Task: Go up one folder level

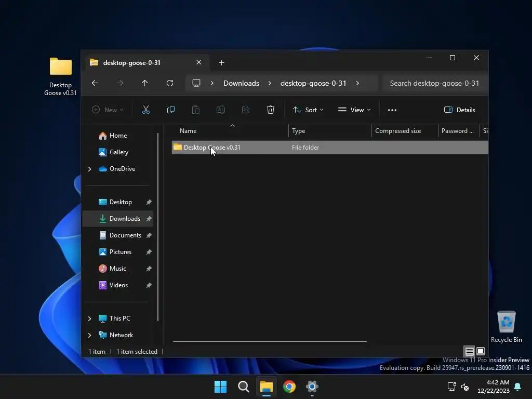Action: [145, 83]
